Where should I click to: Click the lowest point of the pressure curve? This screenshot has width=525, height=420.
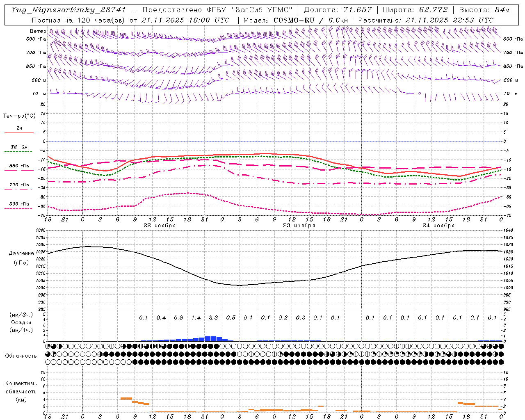tap(239, 285)
